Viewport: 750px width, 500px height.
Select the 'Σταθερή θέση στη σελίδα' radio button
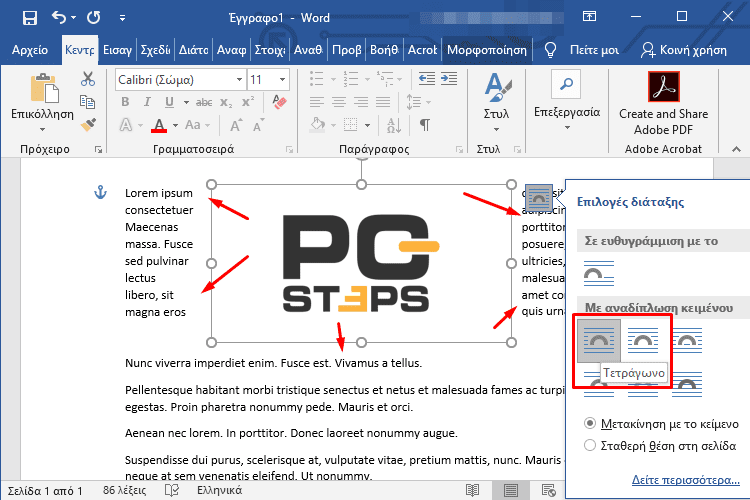point(591,445)
